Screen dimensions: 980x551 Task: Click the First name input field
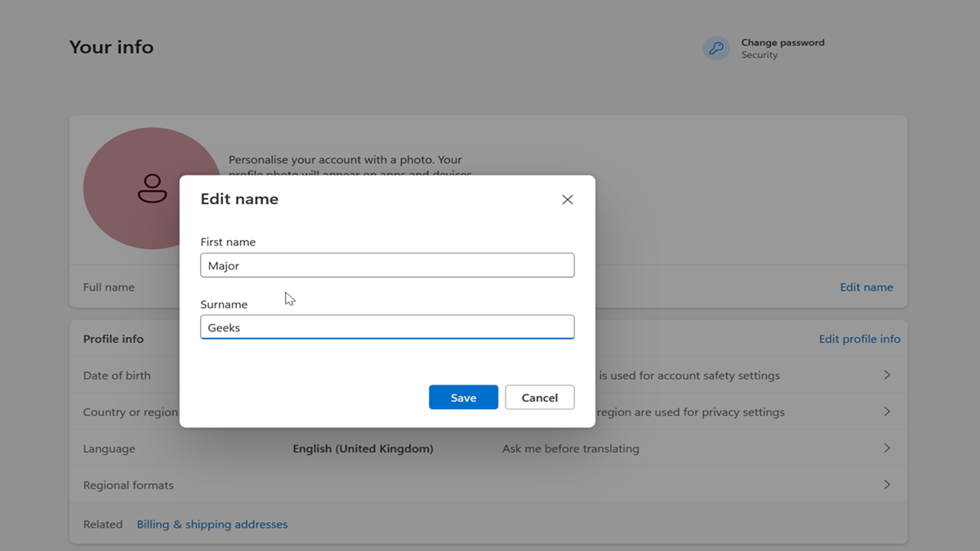coord(387,265)
